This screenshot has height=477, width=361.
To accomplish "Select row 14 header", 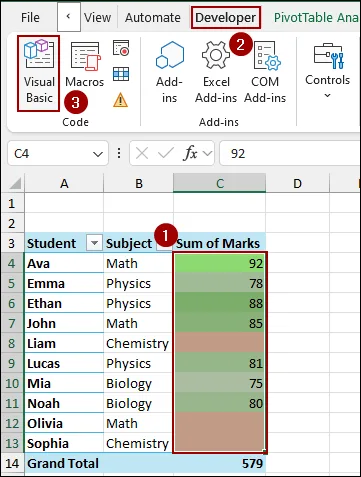I will pos(12,463).
